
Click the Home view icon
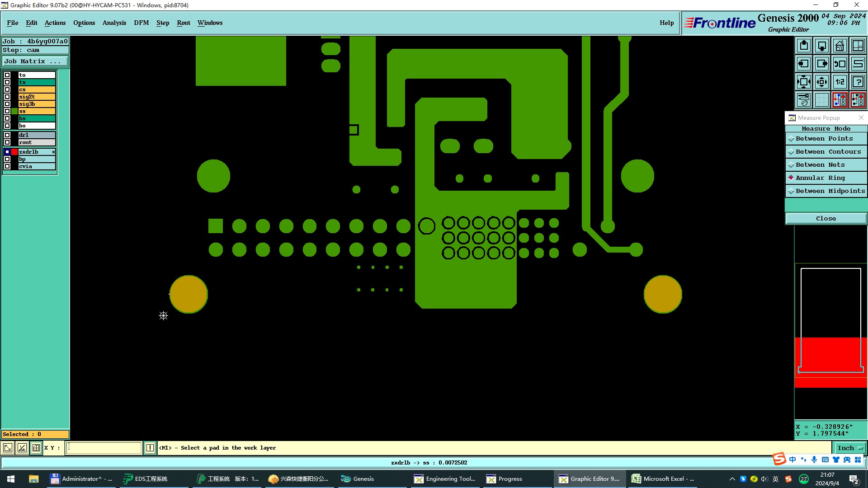[x=840, y=46]
